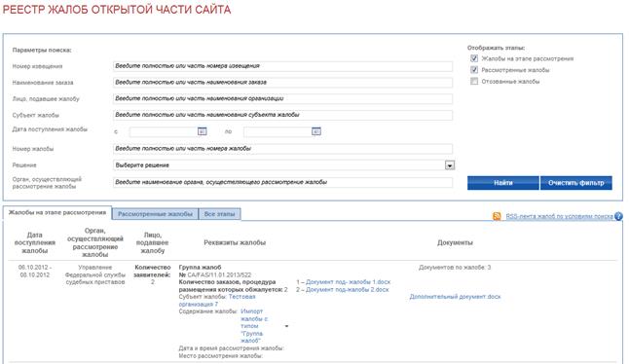Click the 'Выберите решение' combo box field

(283, 165)
